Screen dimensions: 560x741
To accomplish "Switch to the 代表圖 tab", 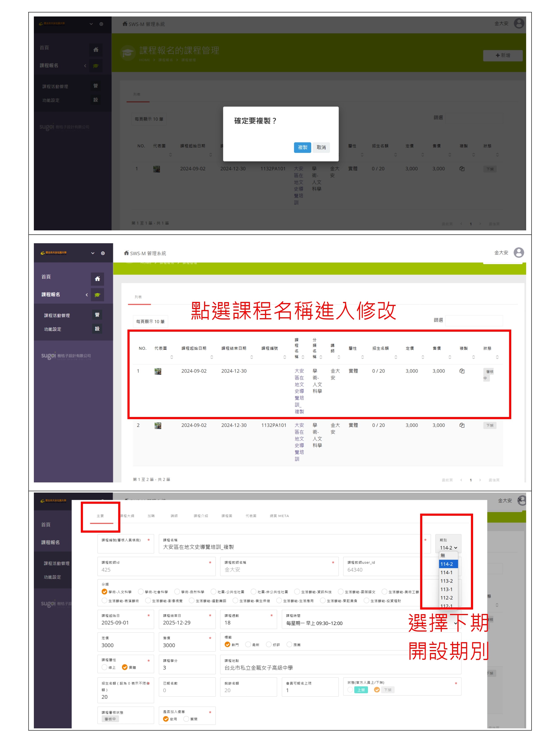I will click(x=251, y=516).
